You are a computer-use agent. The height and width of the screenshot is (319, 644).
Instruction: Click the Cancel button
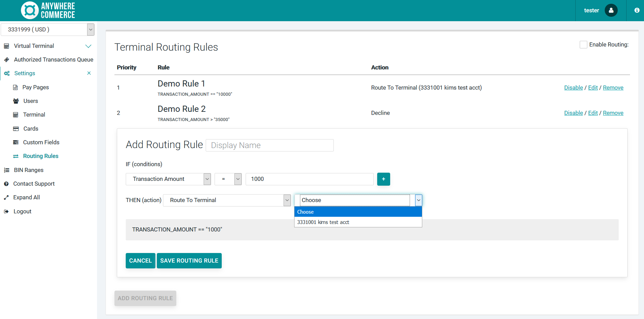coord(140,261)
